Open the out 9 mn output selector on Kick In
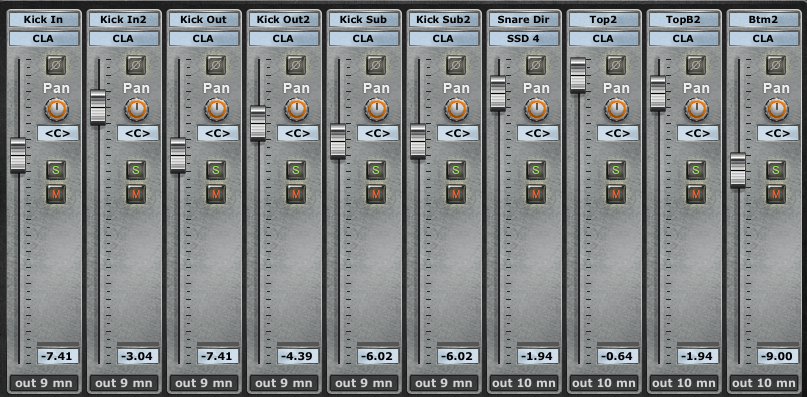 pyautogui.click(x=44, y=383)
